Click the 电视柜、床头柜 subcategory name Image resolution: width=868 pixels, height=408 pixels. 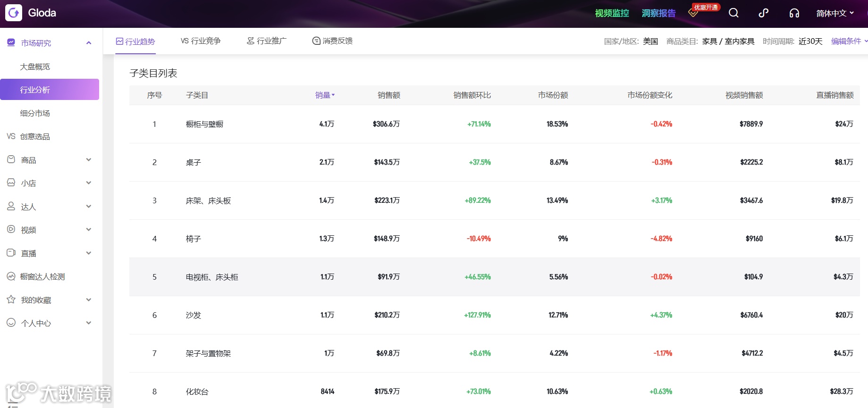click(212, 277)
